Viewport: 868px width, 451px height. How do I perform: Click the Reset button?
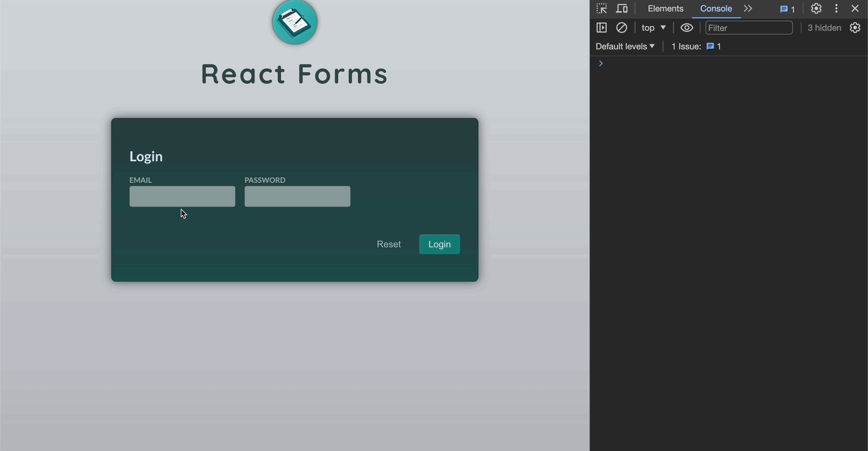pyautogui.click(x=389, y=244)
